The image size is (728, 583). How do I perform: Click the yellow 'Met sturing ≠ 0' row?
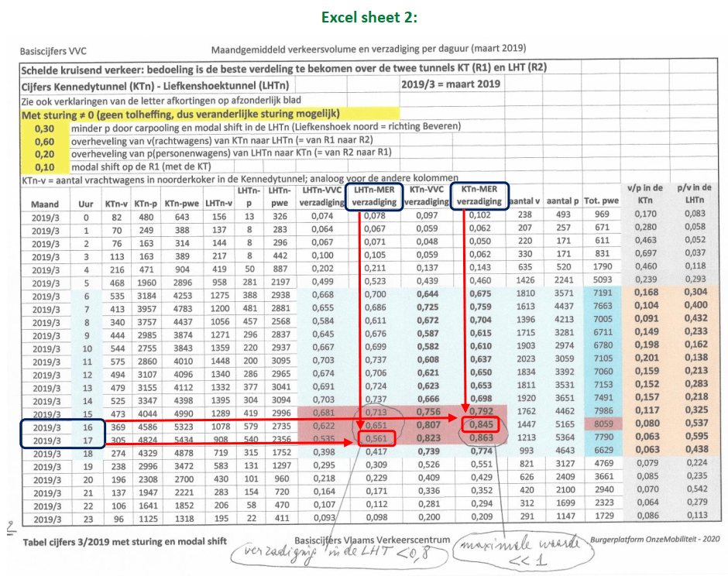[x=209, y=114]
